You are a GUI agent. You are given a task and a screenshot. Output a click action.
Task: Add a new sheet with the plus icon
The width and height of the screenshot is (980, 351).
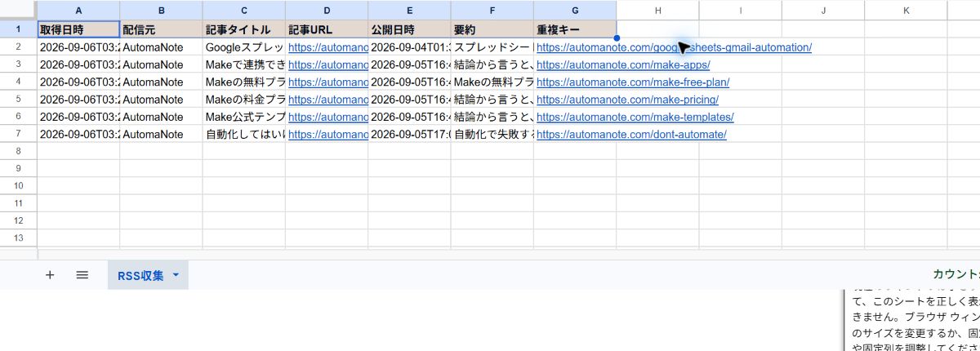coord(50,275)
